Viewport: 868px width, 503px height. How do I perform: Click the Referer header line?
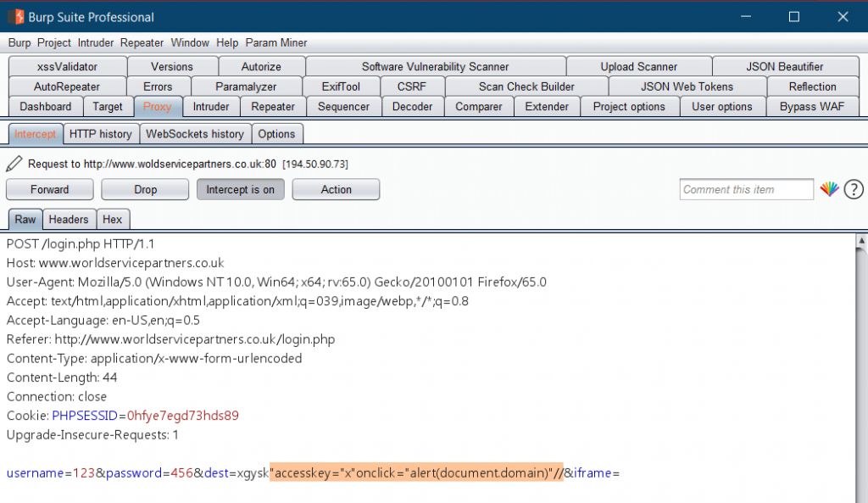tap(170, 339)
